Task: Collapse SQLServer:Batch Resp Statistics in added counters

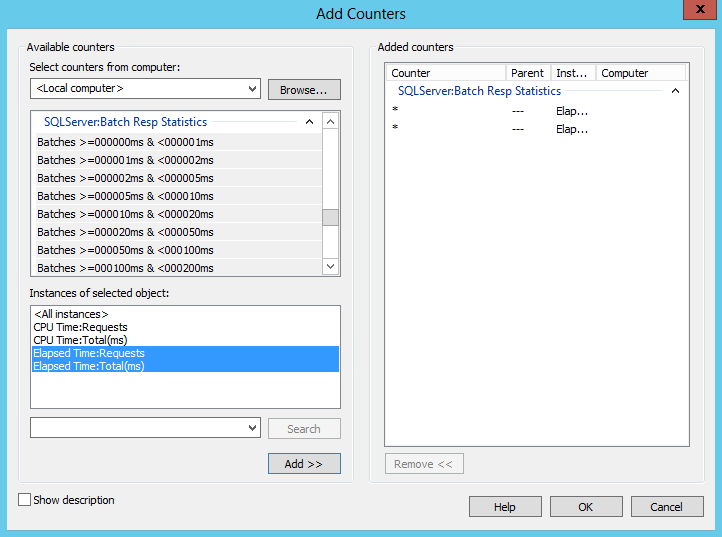Action: [x=675, y=91]
